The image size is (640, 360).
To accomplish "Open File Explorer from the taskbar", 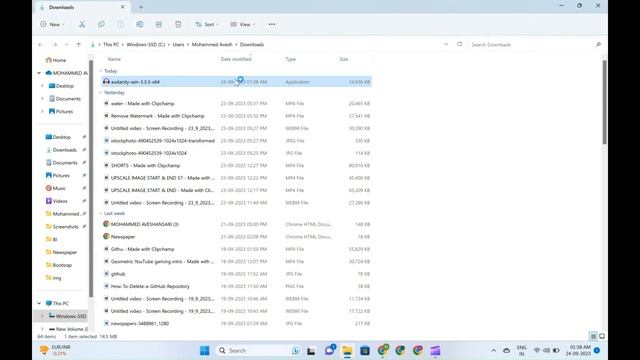I will click(x=347, y=350).
